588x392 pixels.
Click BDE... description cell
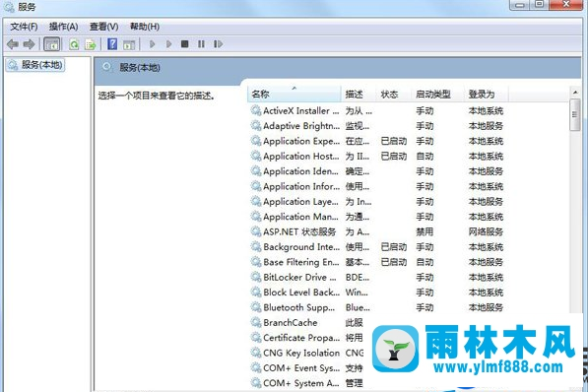[x=358, y=277]
